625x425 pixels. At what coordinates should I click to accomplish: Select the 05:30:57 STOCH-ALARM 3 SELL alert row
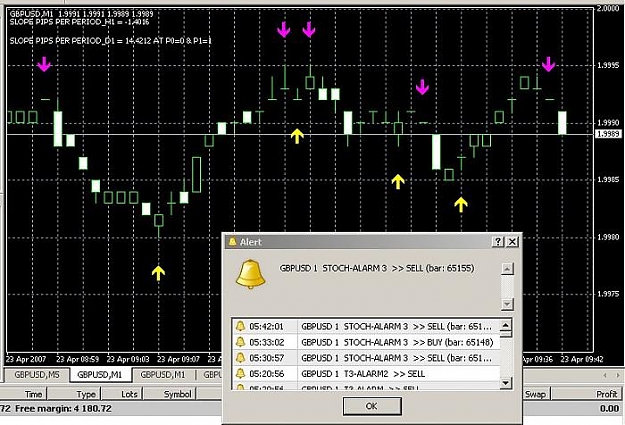coord(366,358)
